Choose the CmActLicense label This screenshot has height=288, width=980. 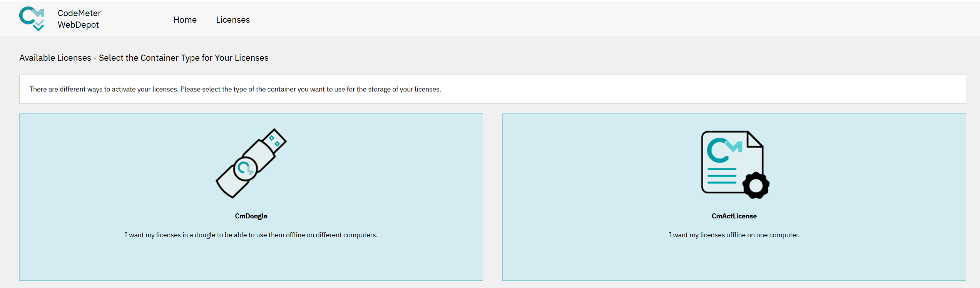tap(734, 216)
